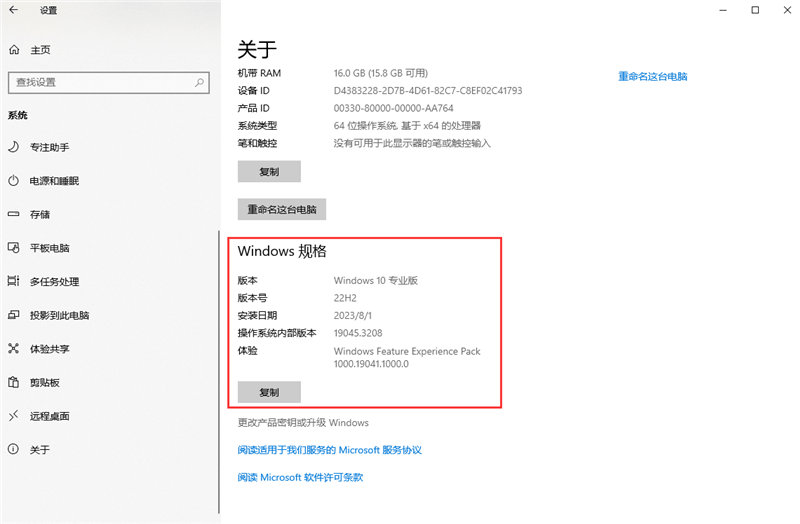Open the 主页 home icon
The width and height of the screenshot is (800, 524).
point(14,49)
